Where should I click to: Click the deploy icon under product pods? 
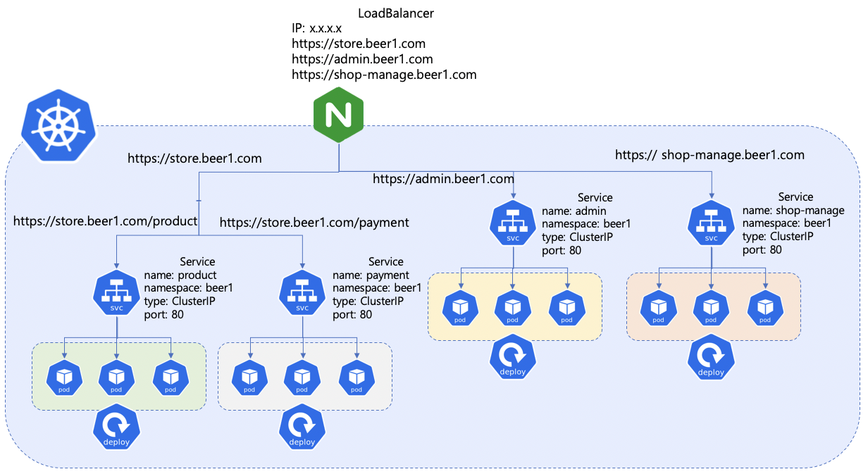point(116,427)
